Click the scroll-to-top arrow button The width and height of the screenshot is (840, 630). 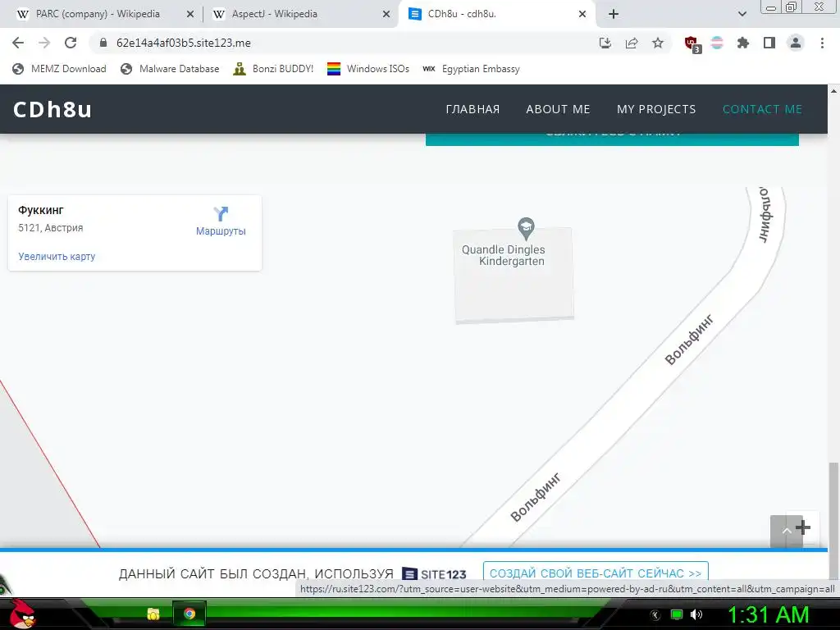pos(787,531)
